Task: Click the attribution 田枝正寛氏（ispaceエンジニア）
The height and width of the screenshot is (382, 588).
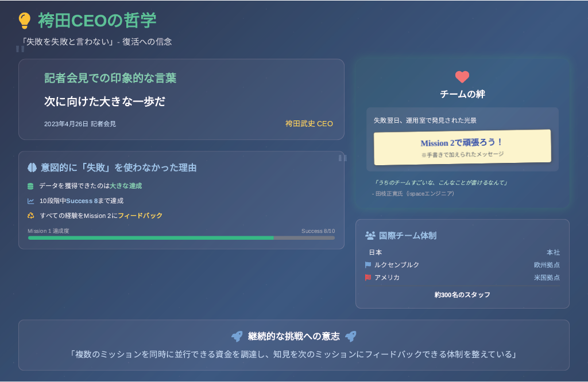Action: coord(413,194)
